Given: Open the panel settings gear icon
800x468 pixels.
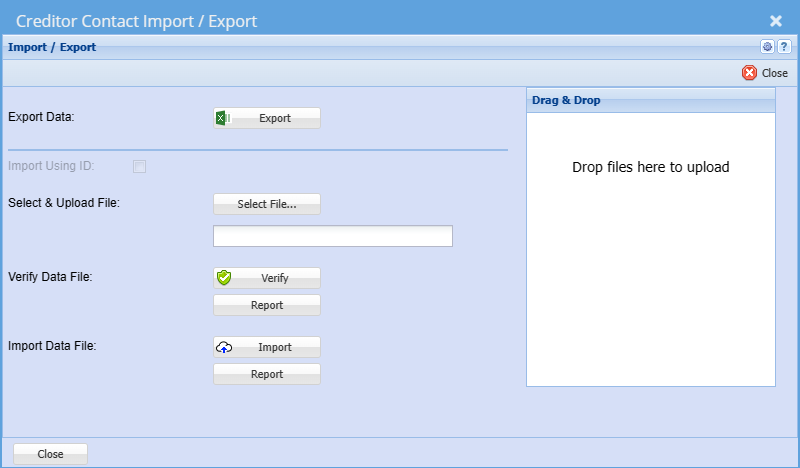Looking at the screenshot, I should pyautogui.click(x=767, y=47).
